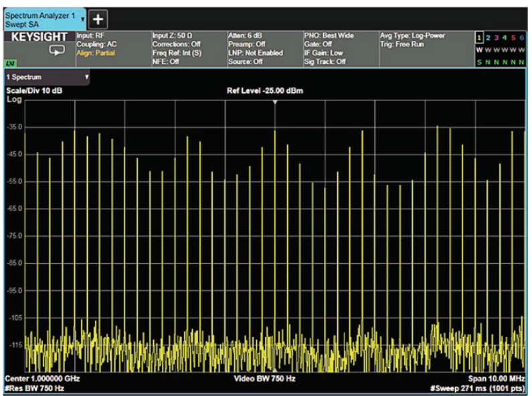The width and height of the screenshot is (532, 396).
Task: Toggle Preamp: Off setting
Action: coord(247,44)
